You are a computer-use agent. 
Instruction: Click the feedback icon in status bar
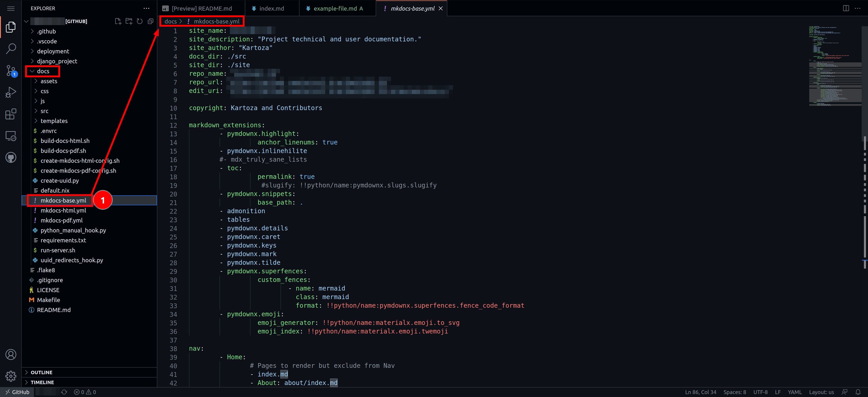point(844,392)
